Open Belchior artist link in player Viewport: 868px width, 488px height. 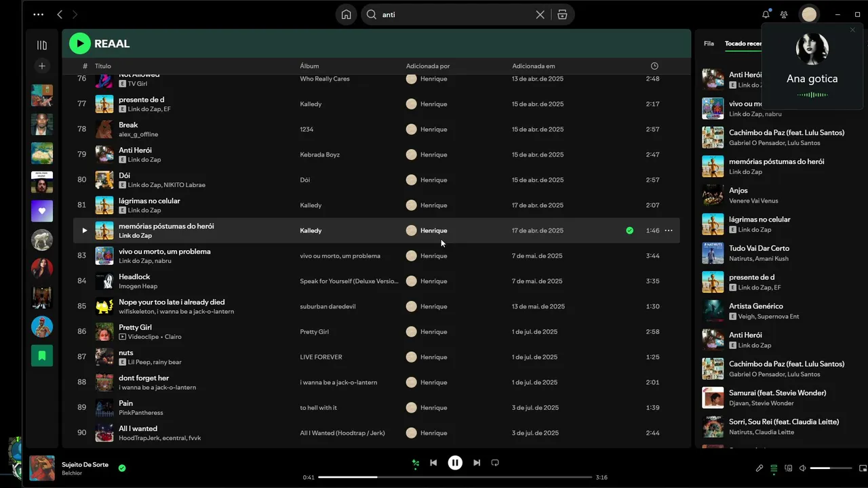point(73,472)
